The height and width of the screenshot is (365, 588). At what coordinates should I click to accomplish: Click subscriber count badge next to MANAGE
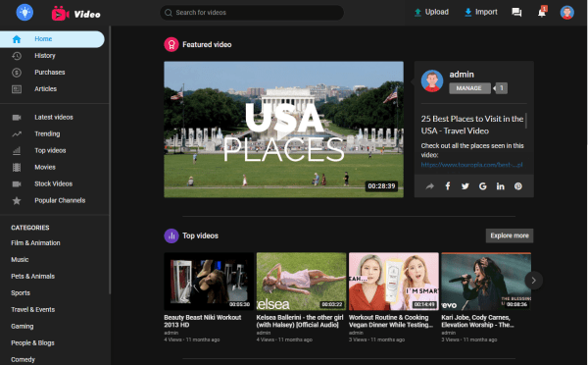[501, 88]
